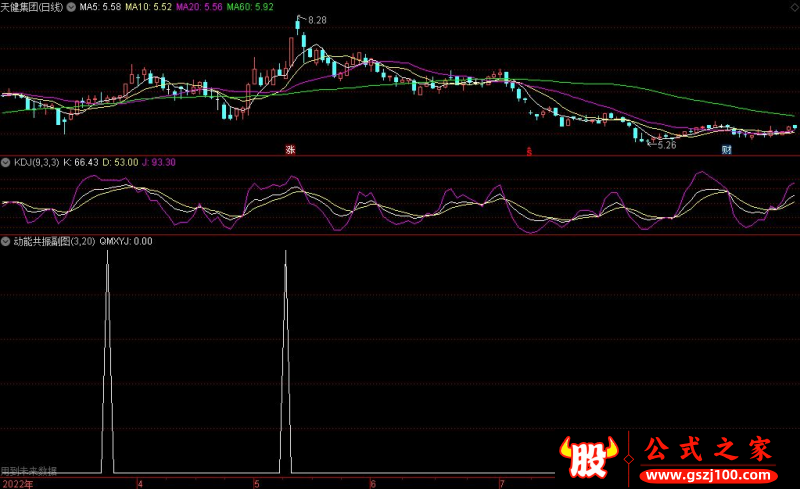Click the 用到未来数据 notice text

(x=29, y=470)
